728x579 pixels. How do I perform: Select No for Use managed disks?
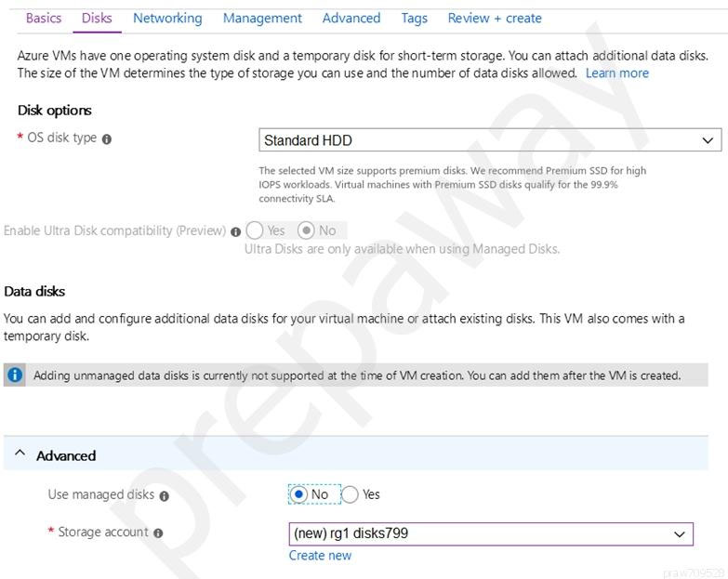coord(298,494)
